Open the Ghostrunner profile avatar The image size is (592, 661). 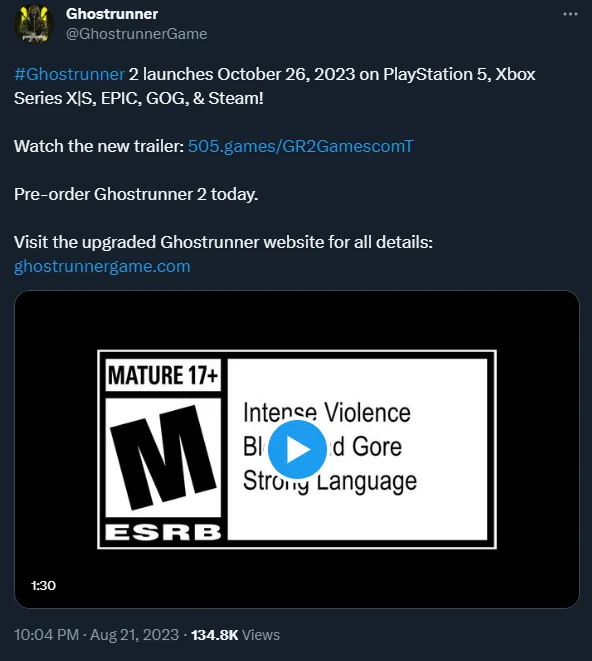point(34,24)
